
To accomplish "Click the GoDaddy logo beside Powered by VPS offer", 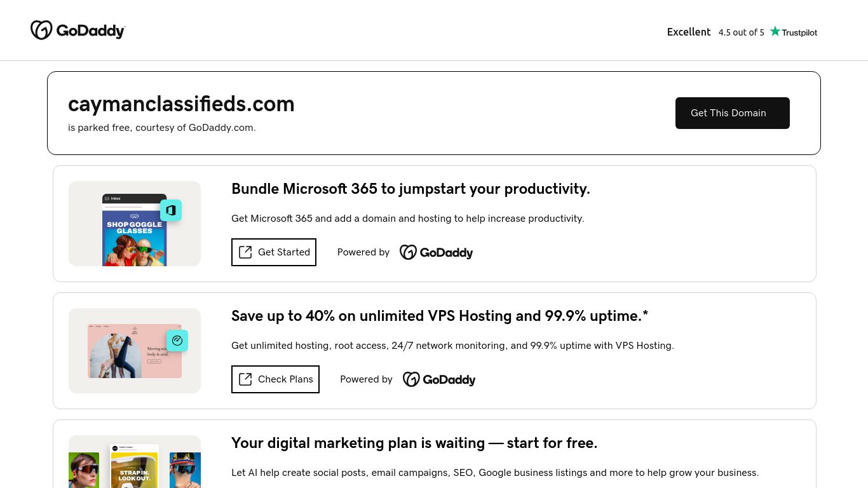I will click(x=439, y=379).
